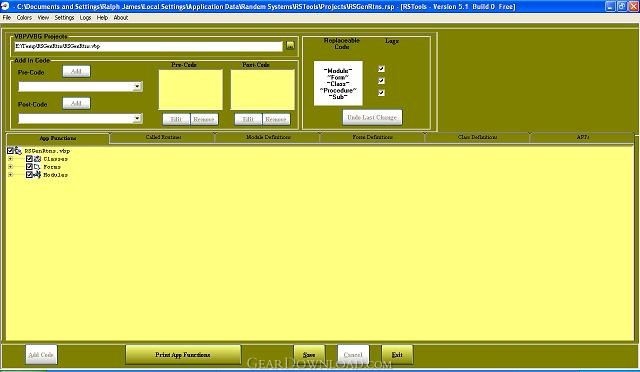The image size is (640, 372).
Task: Click the Classes node icon
Action: pos(37,158)
